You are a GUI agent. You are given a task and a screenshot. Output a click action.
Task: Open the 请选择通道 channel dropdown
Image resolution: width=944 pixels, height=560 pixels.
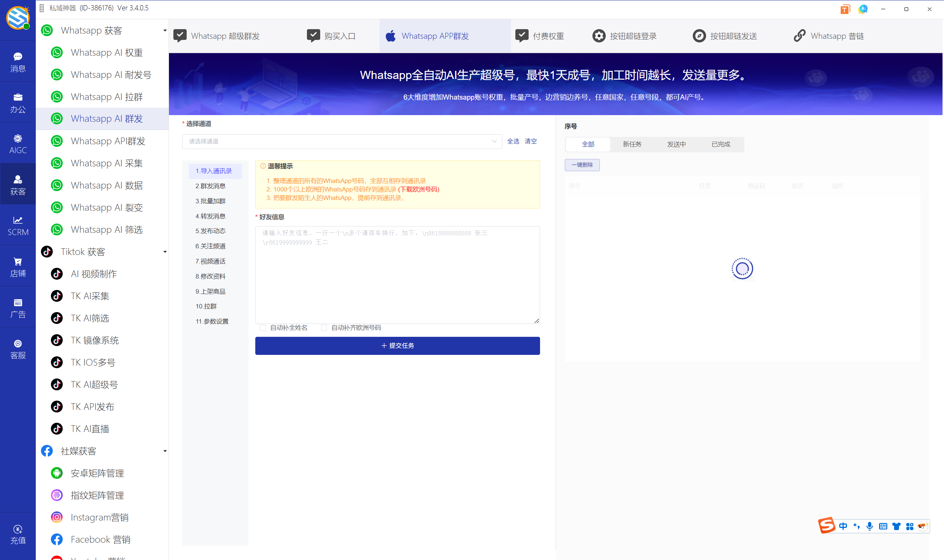(342, 142)
